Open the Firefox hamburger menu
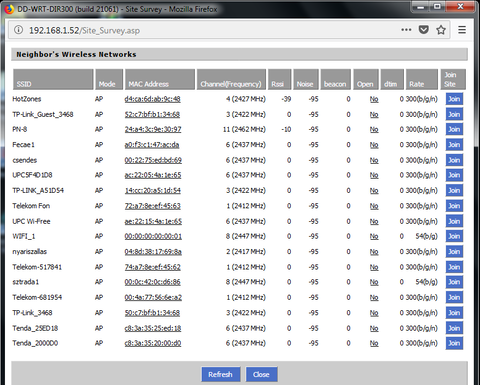 point(462,30)
